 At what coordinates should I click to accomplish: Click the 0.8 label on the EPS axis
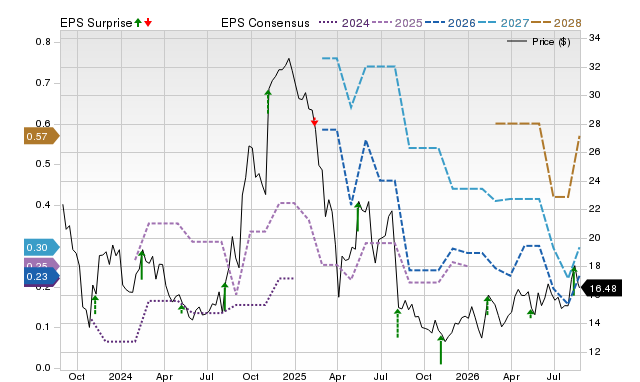pos(43,42)
